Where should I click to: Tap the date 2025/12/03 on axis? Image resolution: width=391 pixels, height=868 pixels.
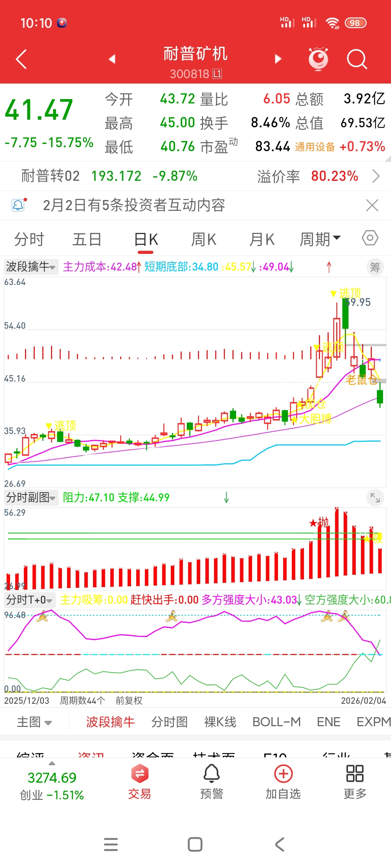27,701
